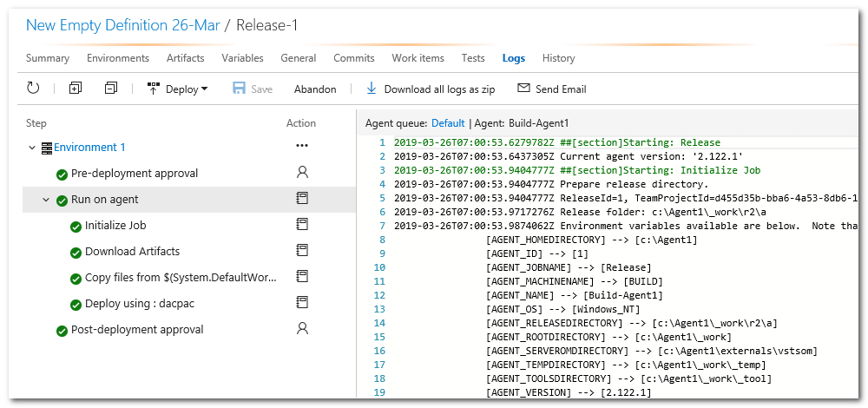Open log icon for Copy files step

point(302,276)
